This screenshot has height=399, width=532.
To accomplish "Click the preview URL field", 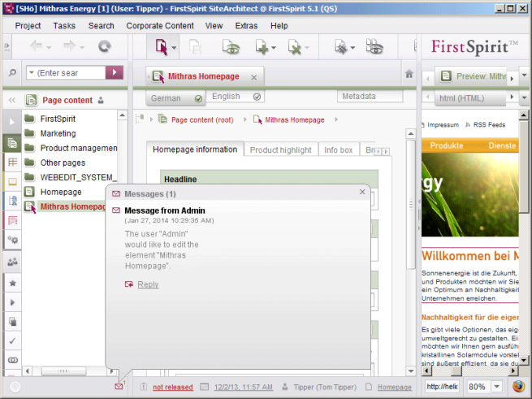I will click(x=443, y=387).
